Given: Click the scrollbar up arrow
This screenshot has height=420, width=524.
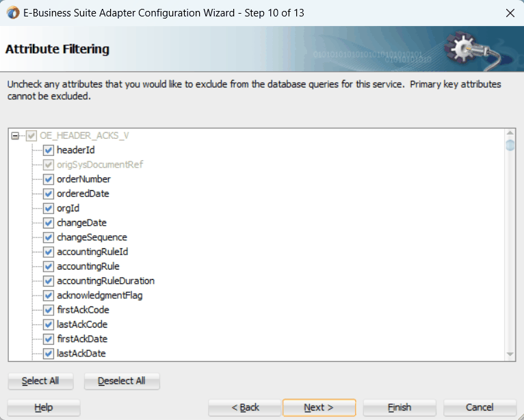Looking at the screenshot, I should tap(510, 133).
